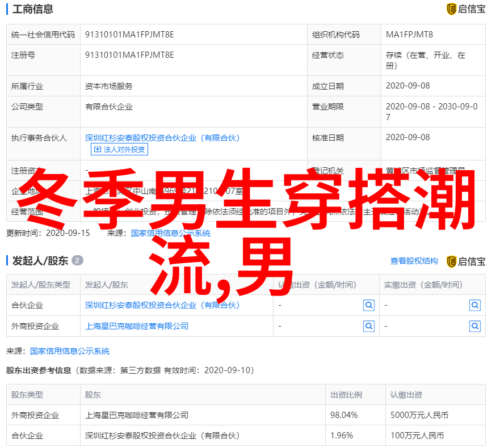Viewport: 492px width, 448px height.
Task: Click 更新时间 2020-09-15 text
Action: [x=48, y=233]
